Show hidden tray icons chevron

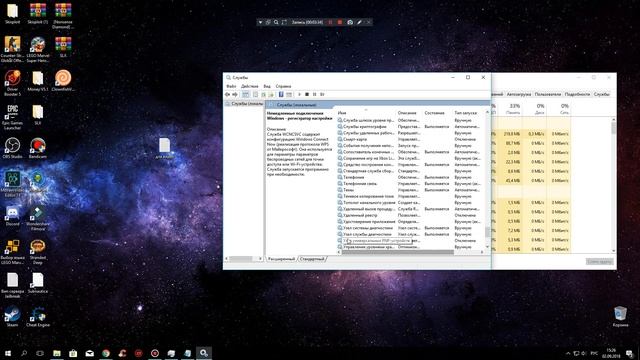click(x=568, y=353)
